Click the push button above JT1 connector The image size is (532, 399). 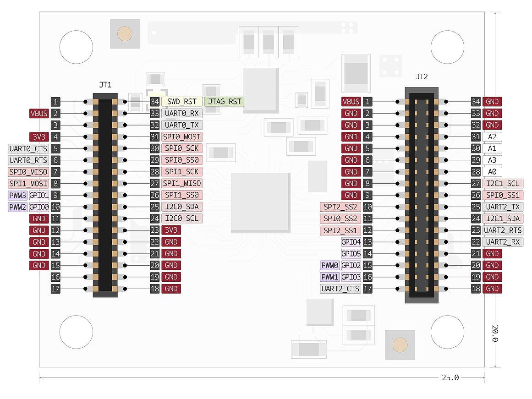point(125,34)
